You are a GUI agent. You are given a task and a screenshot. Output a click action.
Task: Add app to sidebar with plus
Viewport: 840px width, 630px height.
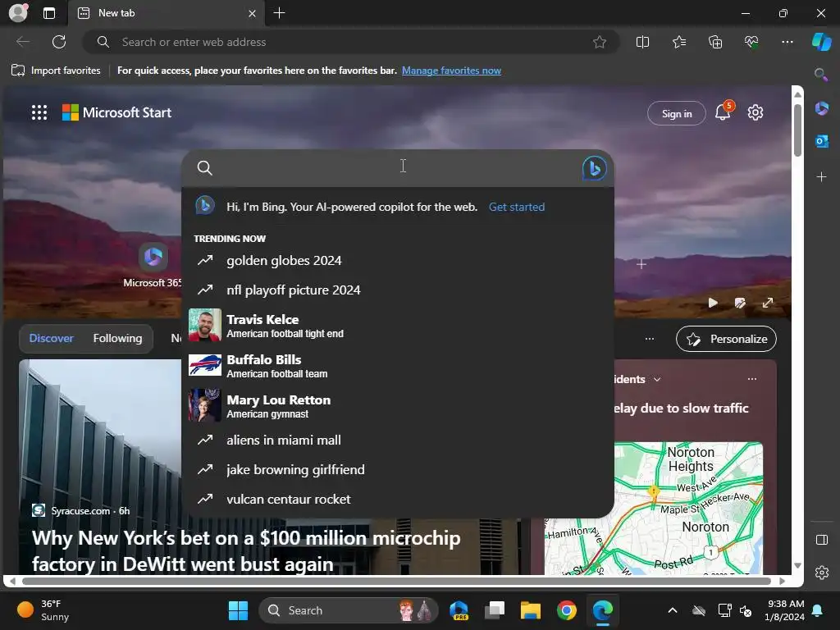821,177
